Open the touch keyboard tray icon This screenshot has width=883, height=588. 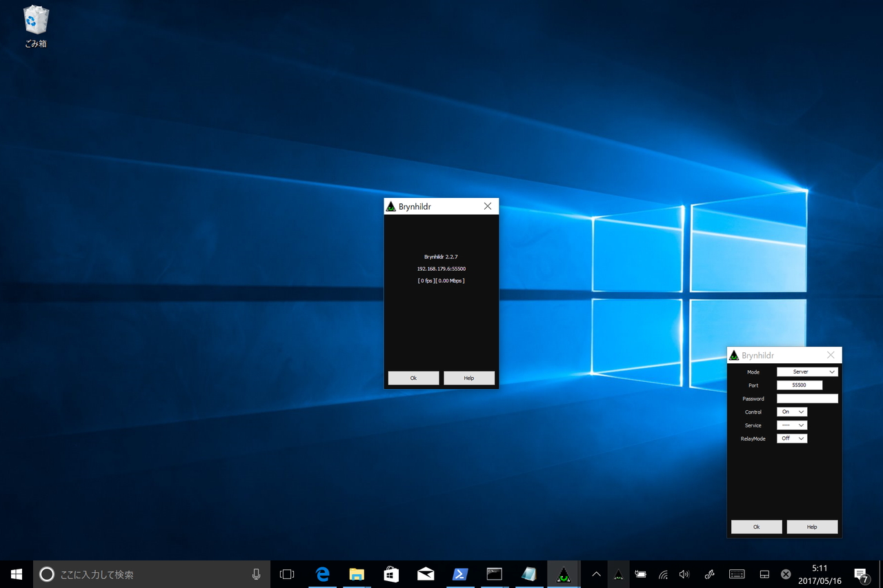[x=736, y=574]
